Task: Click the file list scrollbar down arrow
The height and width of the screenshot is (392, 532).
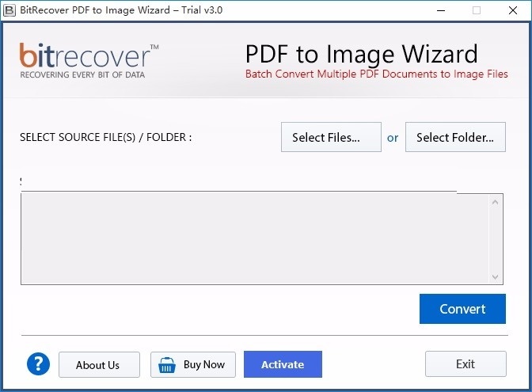Action: click(x=495, y=277)
